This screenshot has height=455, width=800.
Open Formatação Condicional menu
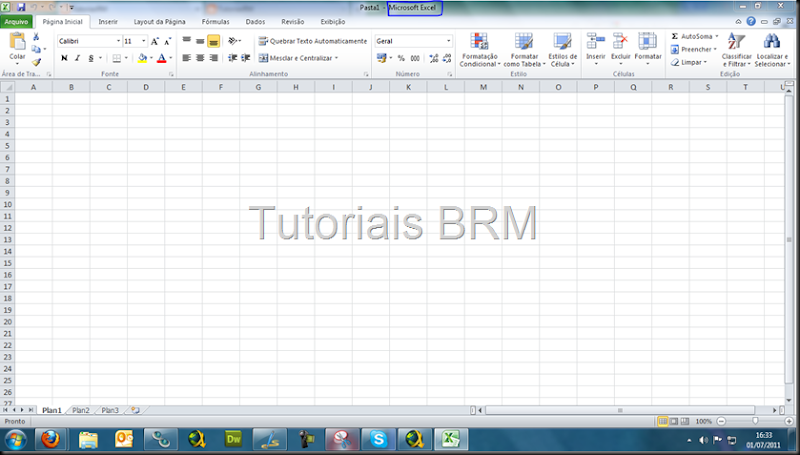[x=480, y=50]
